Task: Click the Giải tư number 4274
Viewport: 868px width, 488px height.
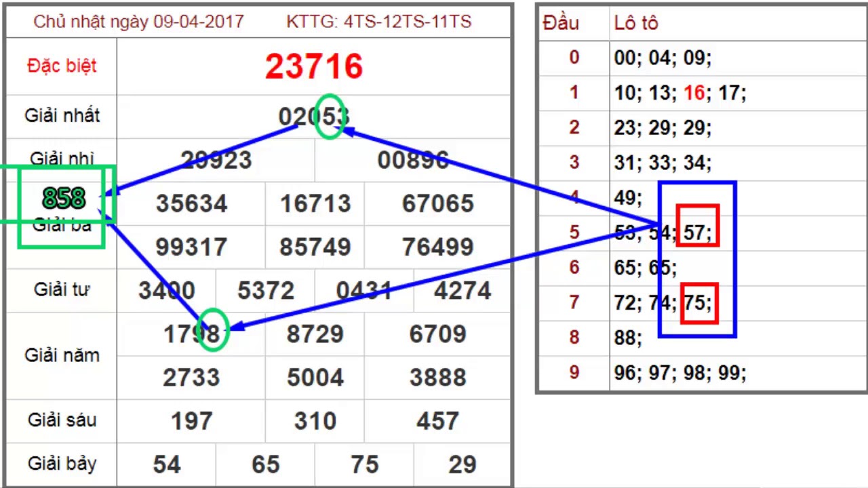Action: (x=462, y=291)
